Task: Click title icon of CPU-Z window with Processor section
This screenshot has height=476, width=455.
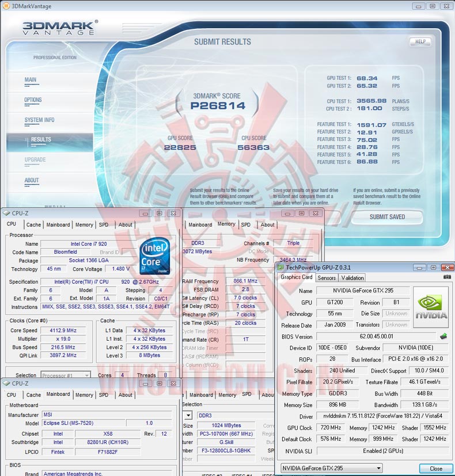Action: click(6, 213)
